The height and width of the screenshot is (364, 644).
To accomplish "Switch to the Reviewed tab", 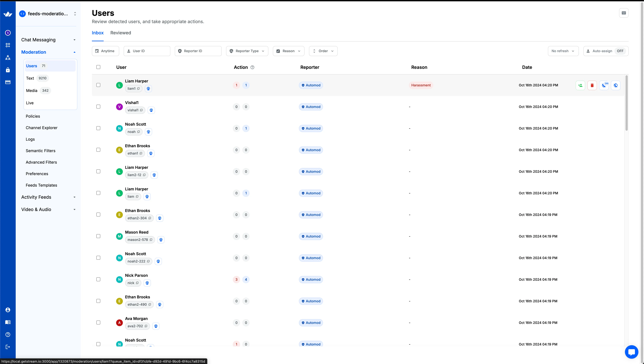I will tap(120, 33).
